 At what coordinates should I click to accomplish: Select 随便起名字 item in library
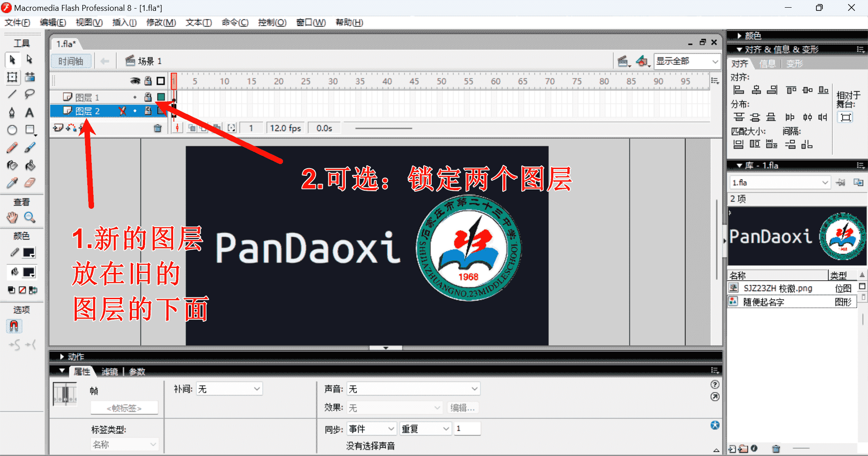[763, 302]
